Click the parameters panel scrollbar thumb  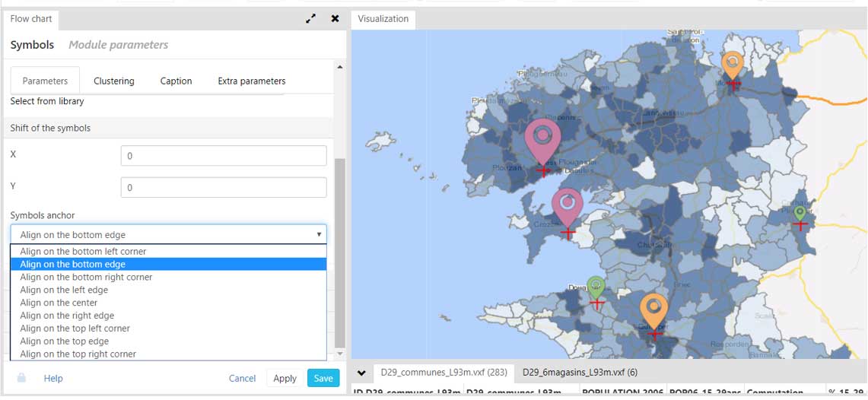(x=340, y=252)
